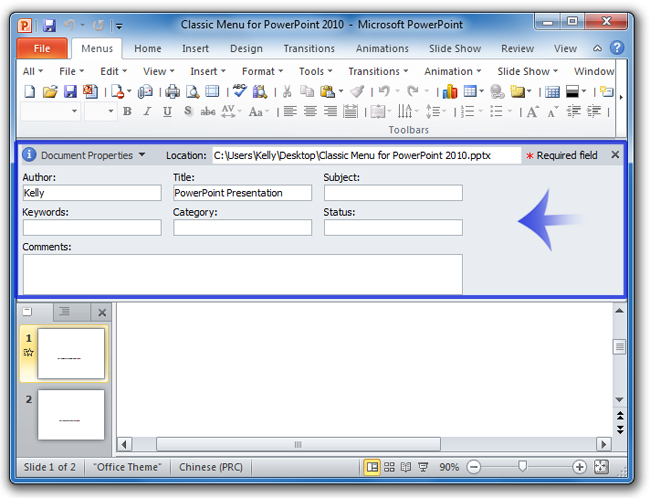Viewport: 650px width, 498px height.
Task: Click the Research binoculars icon
Action: pyautogui.click(x=260, y=91)
